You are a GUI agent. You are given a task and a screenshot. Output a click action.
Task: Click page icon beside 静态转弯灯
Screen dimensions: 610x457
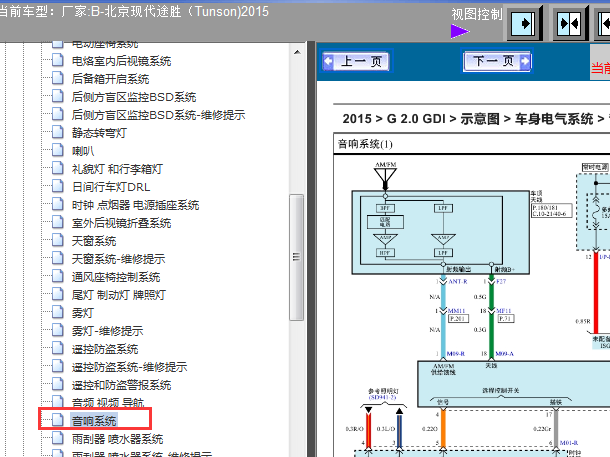[58, 132]
